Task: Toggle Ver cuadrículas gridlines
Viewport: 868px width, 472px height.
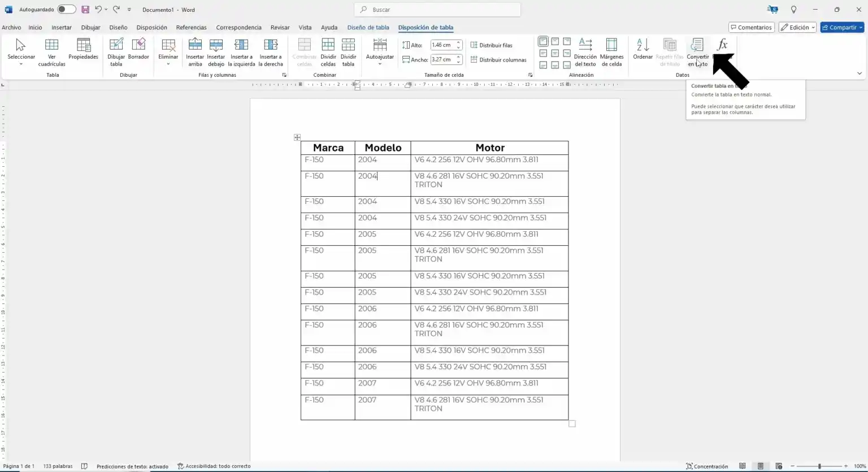Action: (x=51, y=52)
